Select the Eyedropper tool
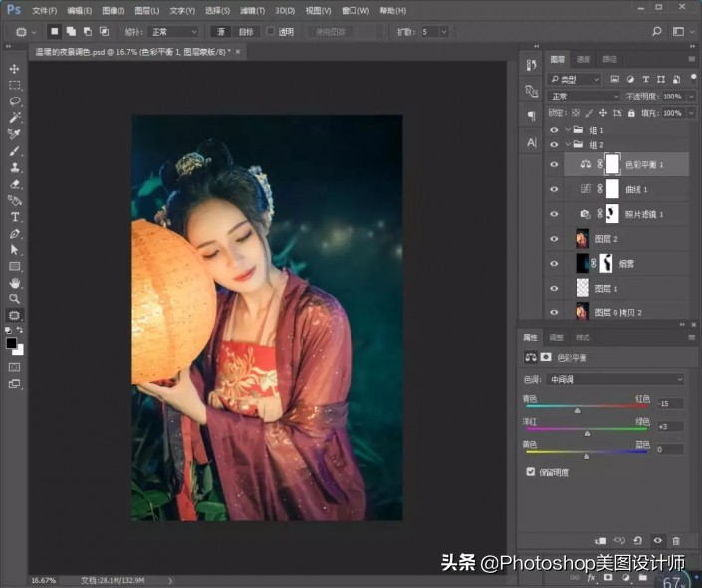This screenshot has height=588, width=702. (x=14, y=134)
